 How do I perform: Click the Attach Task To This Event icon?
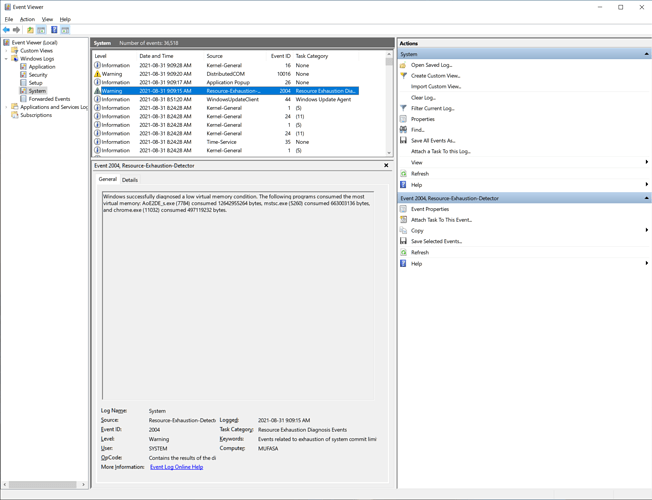click(403, 220)
